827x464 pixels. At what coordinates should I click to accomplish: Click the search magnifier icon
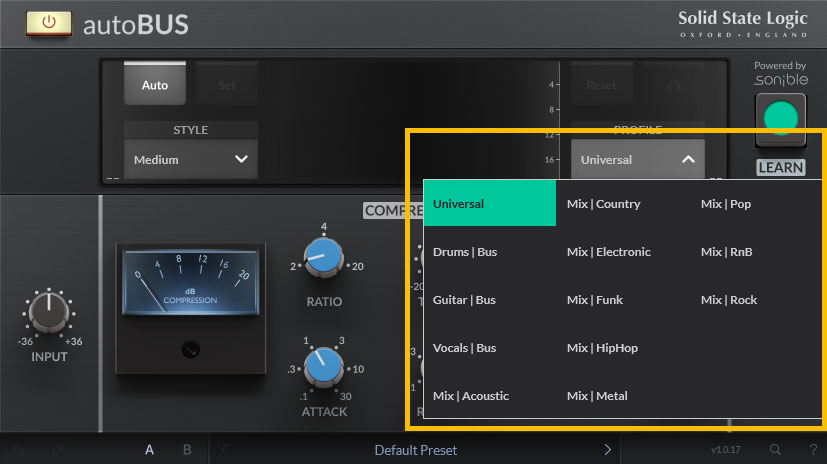pos(775,450)
